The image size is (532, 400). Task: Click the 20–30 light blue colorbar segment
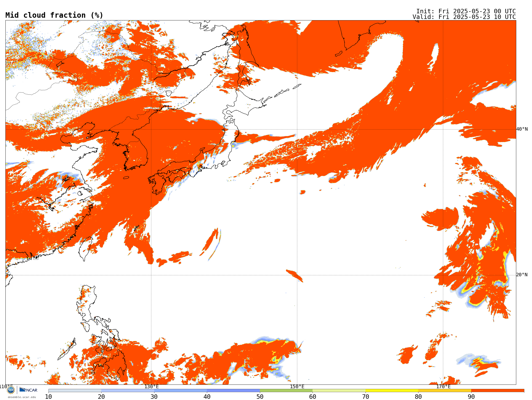click(x=128, y=391)
